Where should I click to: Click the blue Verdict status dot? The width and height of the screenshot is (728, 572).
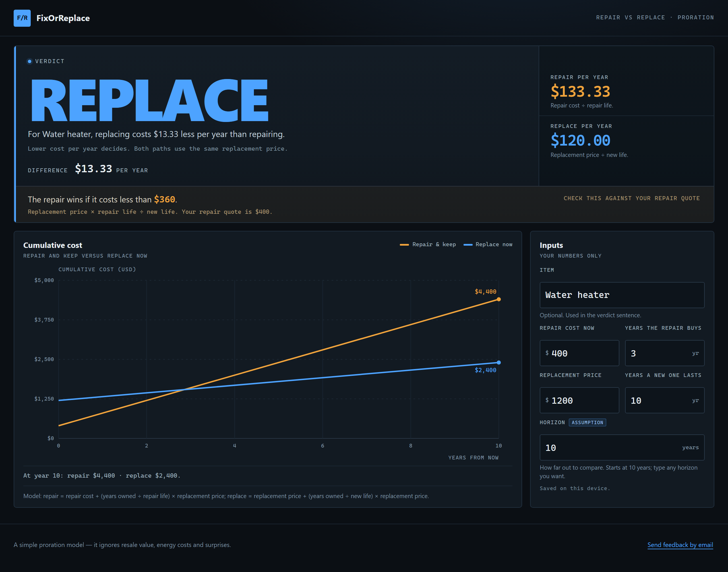(x=30, y=61)
